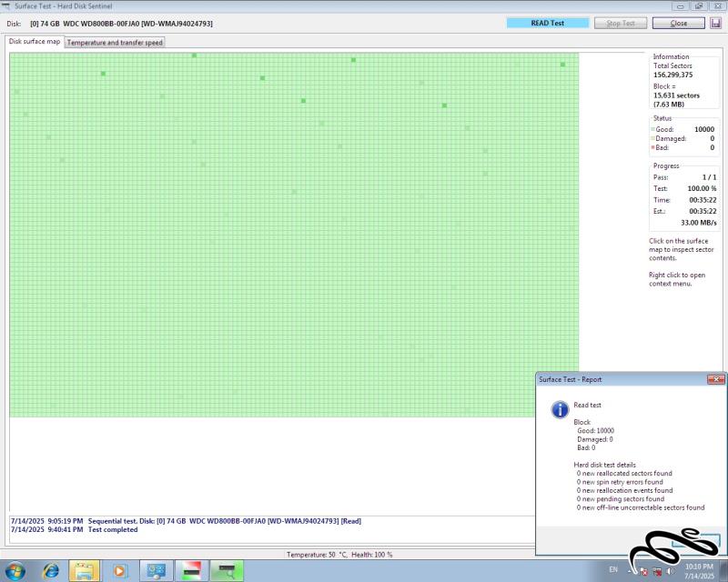Click the Pass 1 / 1 value

coord(709,177)
